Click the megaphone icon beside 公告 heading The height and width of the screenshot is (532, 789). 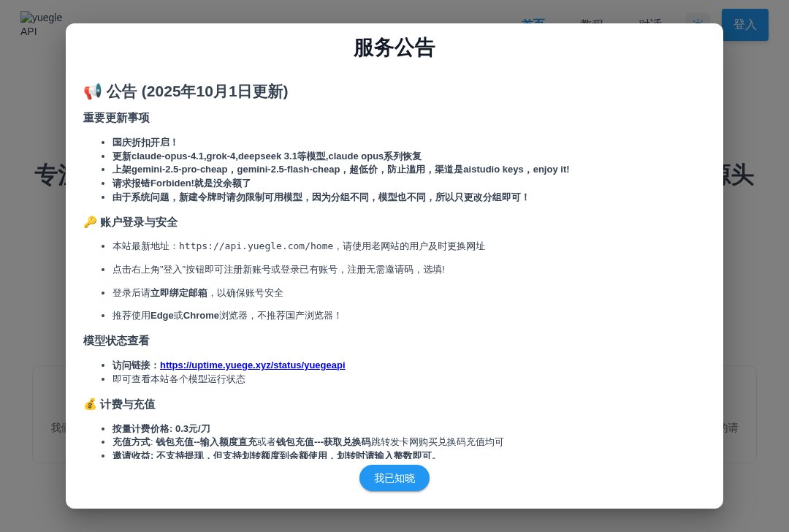[91, 91]
